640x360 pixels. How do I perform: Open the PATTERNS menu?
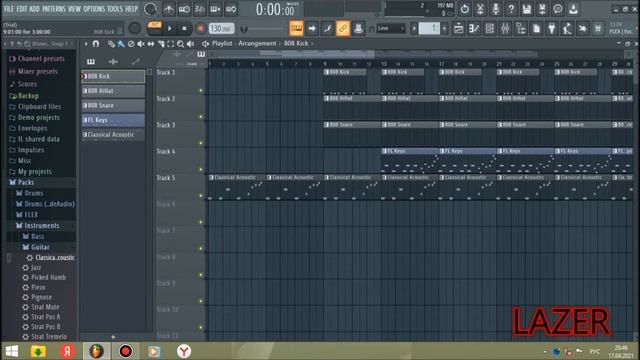click(54, 9)
